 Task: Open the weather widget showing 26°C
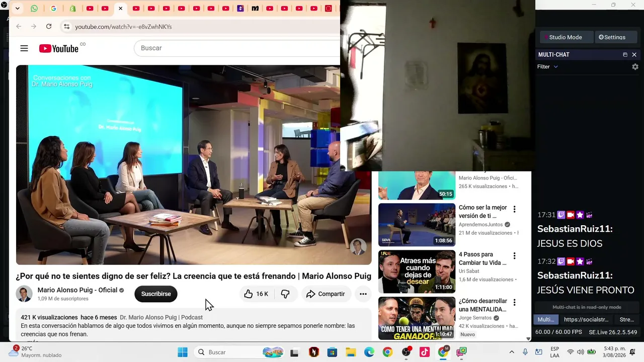tap(35, 352)
